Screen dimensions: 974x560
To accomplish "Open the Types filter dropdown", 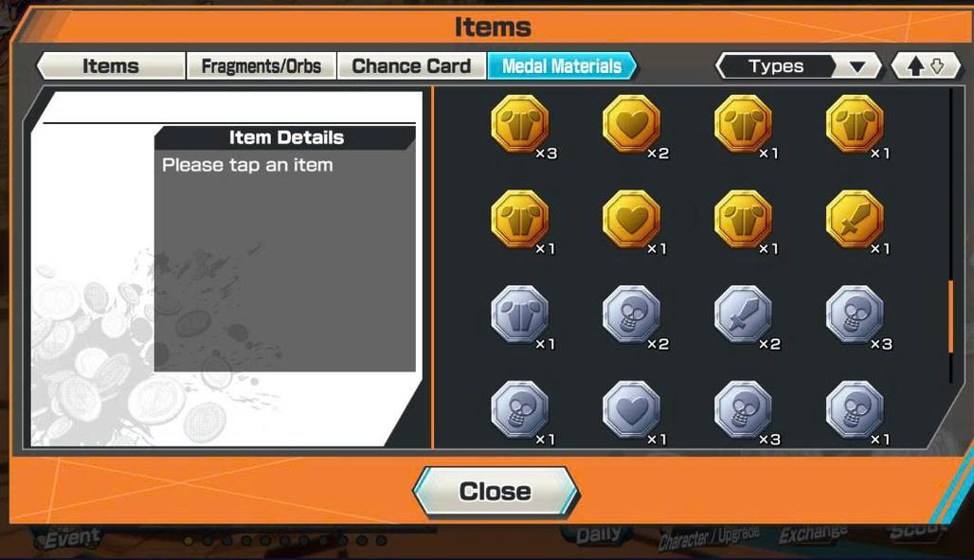I will [798, 66].
